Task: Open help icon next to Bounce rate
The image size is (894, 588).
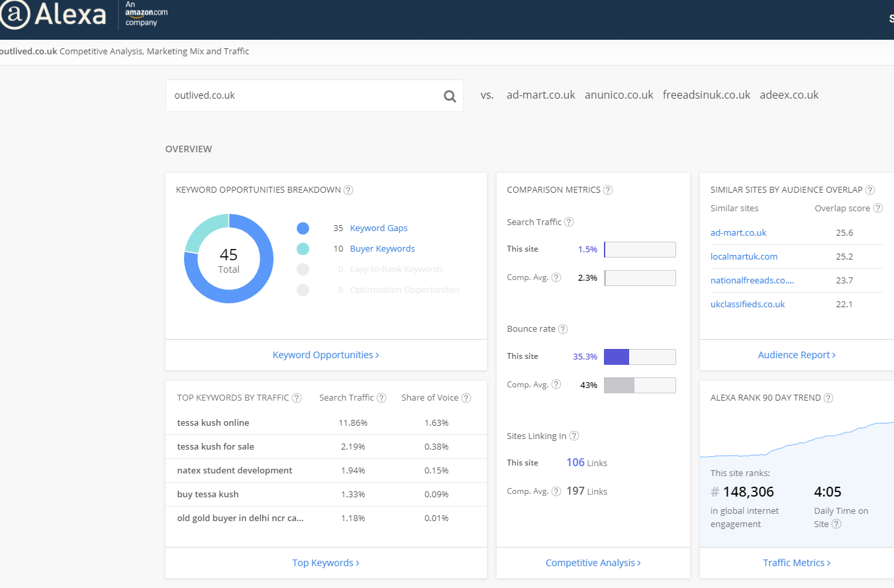Action: [563, 329]
